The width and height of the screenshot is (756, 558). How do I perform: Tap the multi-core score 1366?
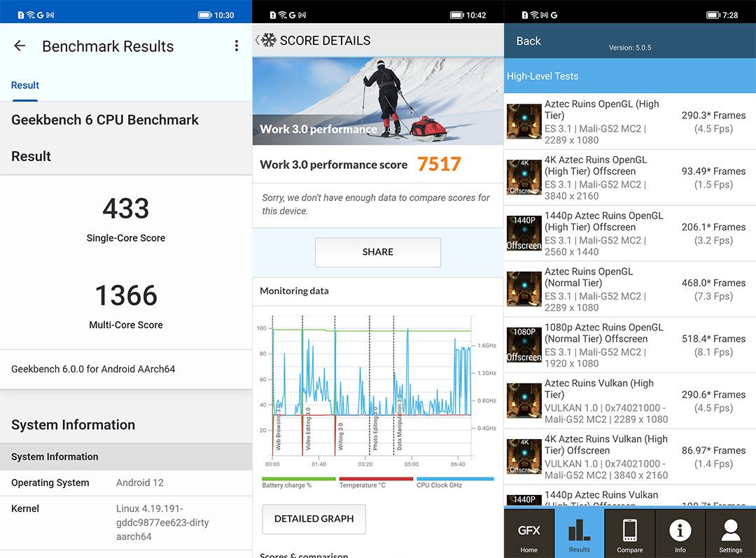pos(126,295)
